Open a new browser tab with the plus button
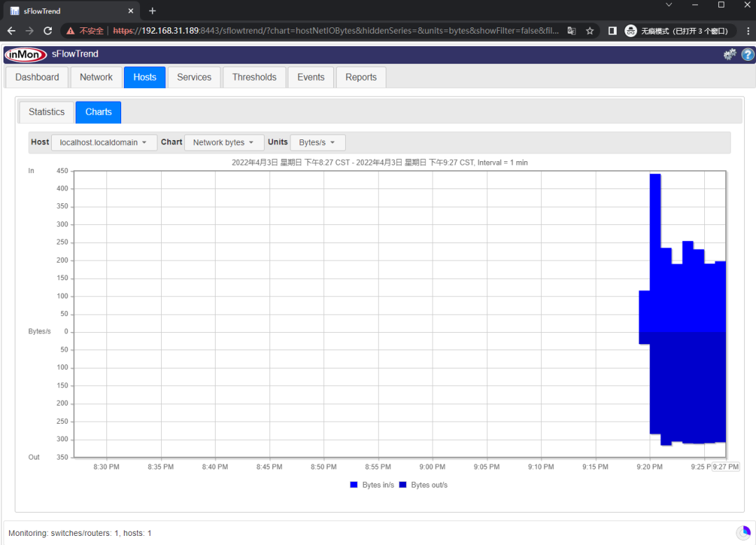This screenshot has height=545, width=756. [153, 11]
